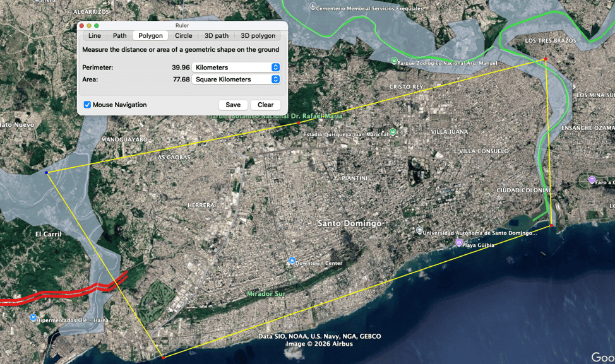The image size is (615, 364).
Task: Open the 3D polygon tab
Action: [x=258, y=36]
